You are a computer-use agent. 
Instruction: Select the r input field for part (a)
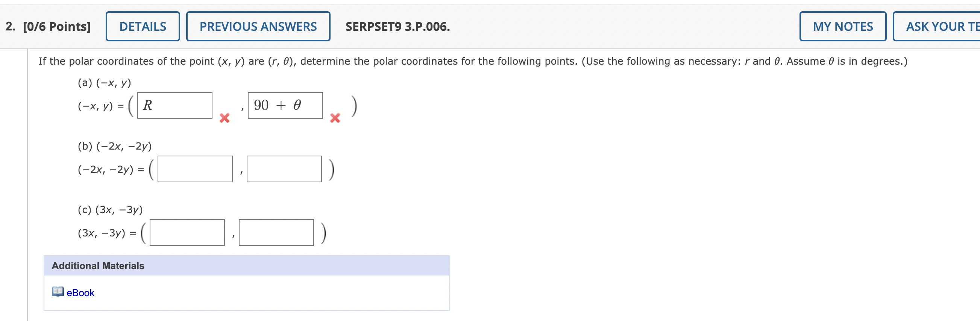click(174, 105)
